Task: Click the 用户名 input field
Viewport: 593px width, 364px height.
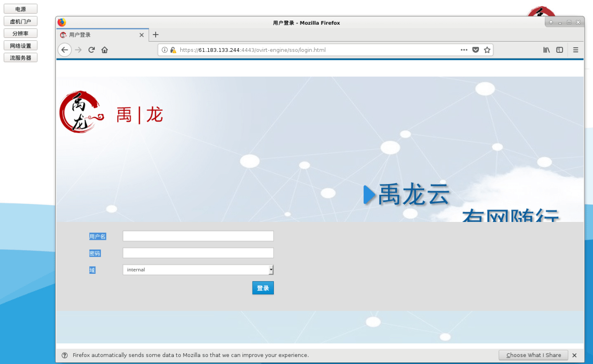Action: point(198,236)
